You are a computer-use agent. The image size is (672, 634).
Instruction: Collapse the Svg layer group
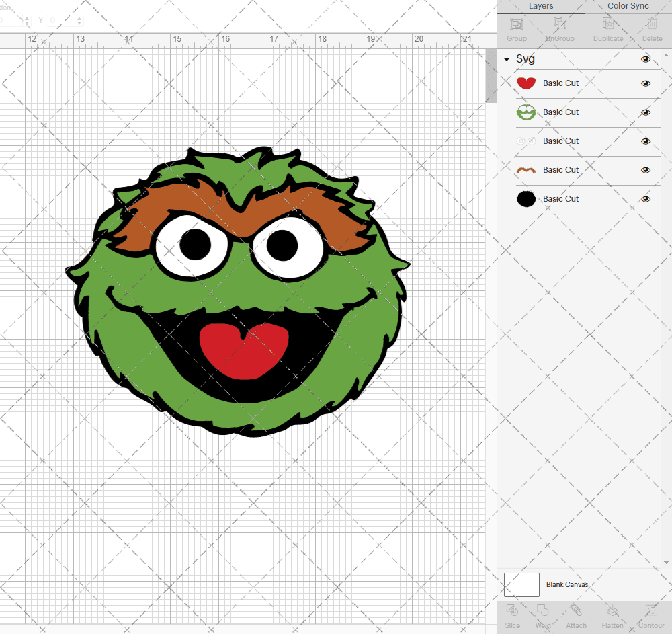pyautogui.click(x=506, y=59)
